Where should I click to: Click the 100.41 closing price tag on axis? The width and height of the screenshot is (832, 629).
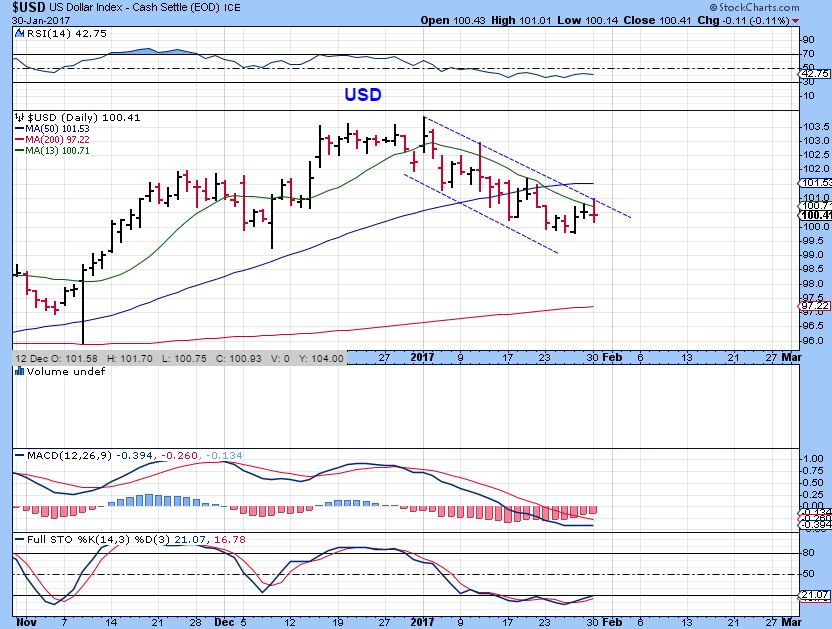815,215
